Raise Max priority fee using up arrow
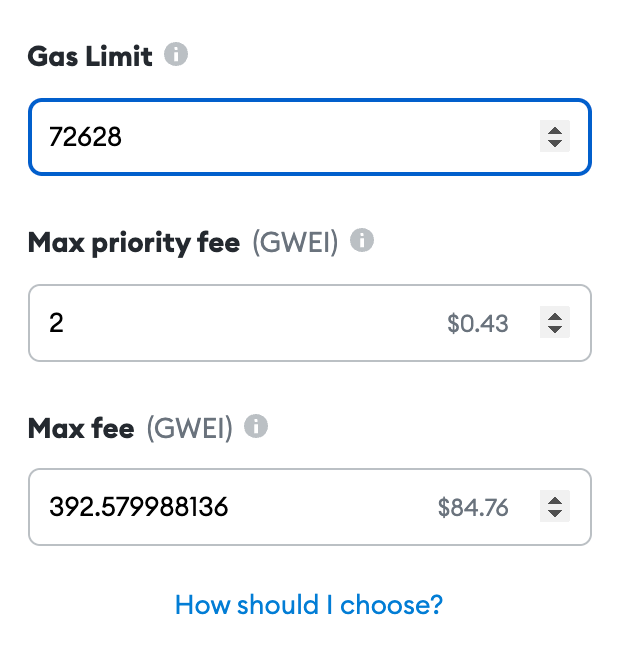Image resolution: width=620 pixels, height=648 pixels. click(x=555, y=317)
